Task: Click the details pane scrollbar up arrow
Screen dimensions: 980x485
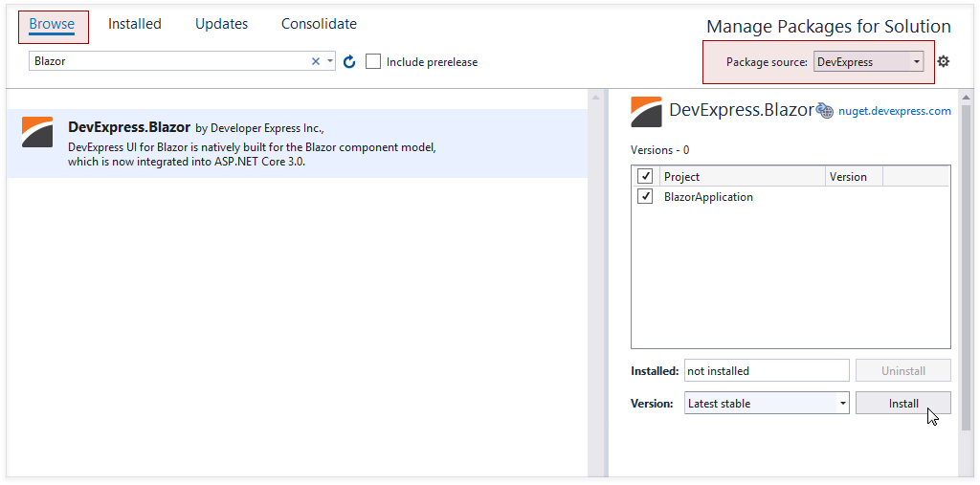Action: click(967, 98)
